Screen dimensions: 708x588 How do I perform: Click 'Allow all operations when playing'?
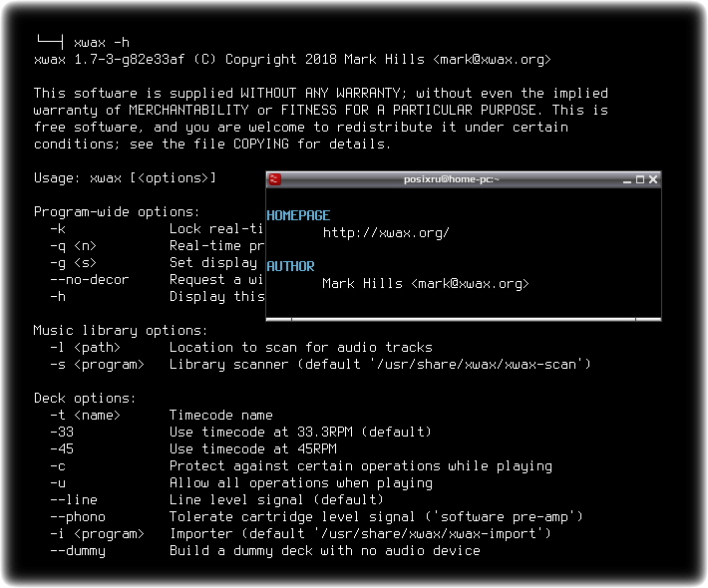coord(301,482)
